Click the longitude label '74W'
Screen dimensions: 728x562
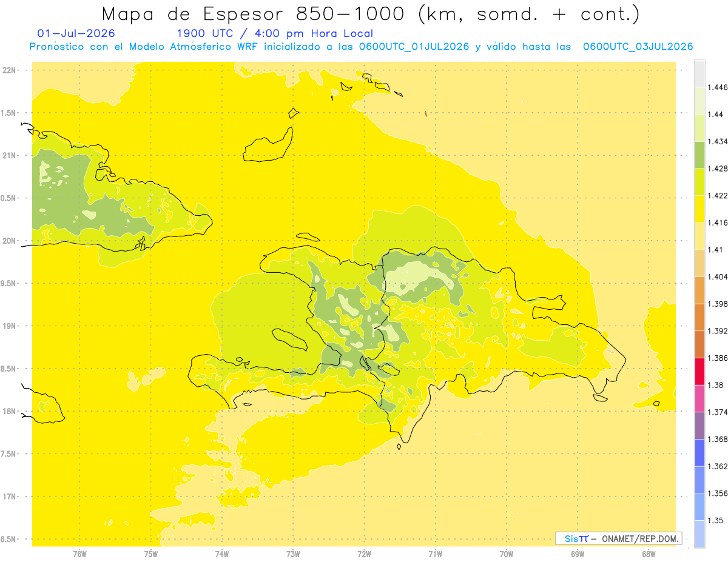(x=221, y=554)
